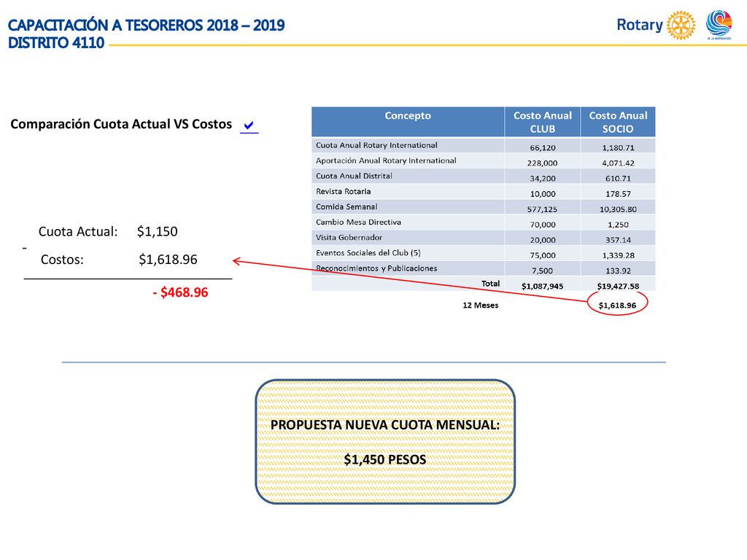The width and height of the screenshot is (747, 560).
Task: Click the member cost value 10,305.80
Action: tap(618, 209)
